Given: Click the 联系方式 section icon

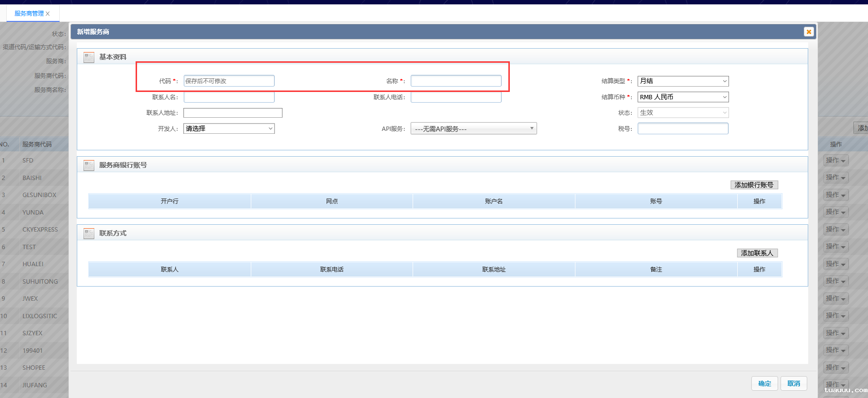Looking at the screenshot, I should (89, 234).
